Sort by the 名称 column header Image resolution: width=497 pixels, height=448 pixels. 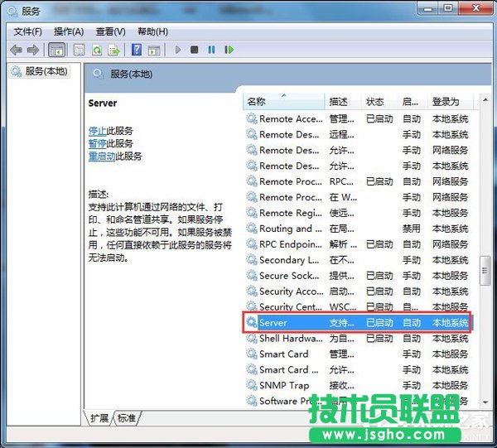(x=284, y=102)
